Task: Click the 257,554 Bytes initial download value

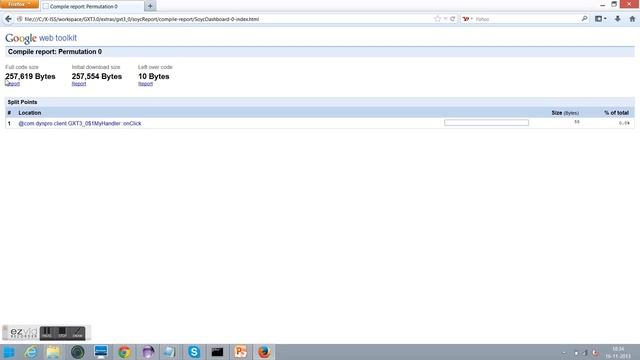Action: click(97, 76)
